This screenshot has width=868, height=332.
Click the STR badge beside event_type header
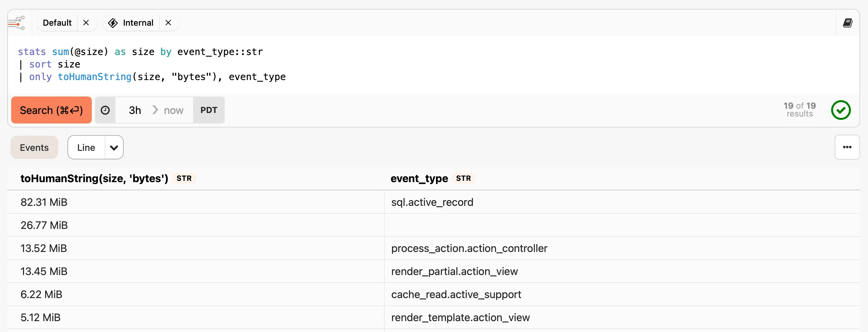pyautogui.click(x=464, y=179)
